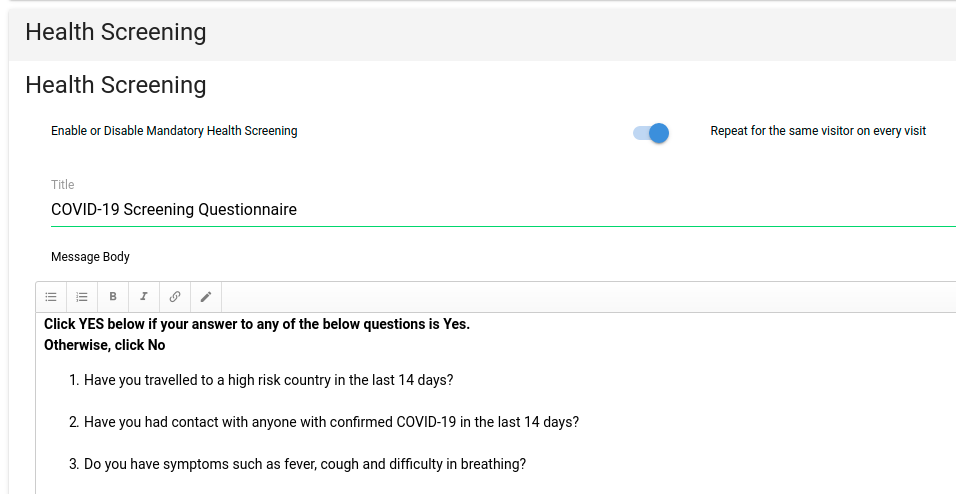Place cursor in the high risk country question
Image resolution: width=956 pixels, height=494 pixels.
(268, 380)
